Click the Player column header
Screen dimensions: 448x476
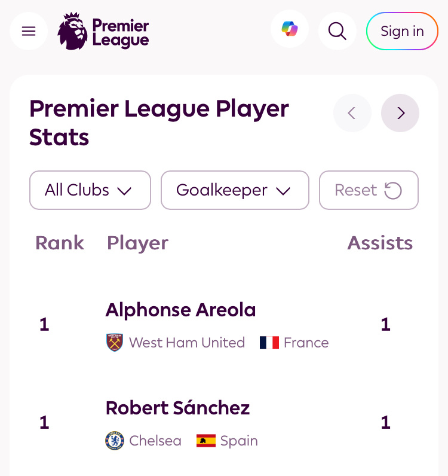pos(137,243)
